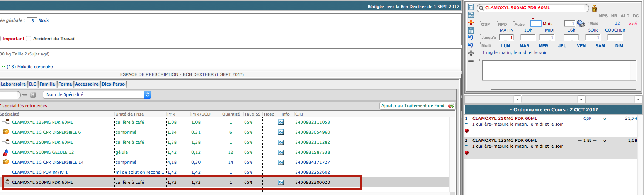Open the D.C tab

33,84
